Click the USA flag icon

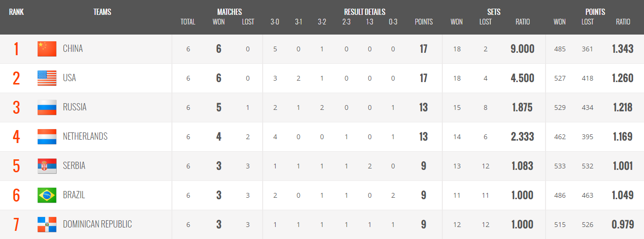tap(47, 78)
